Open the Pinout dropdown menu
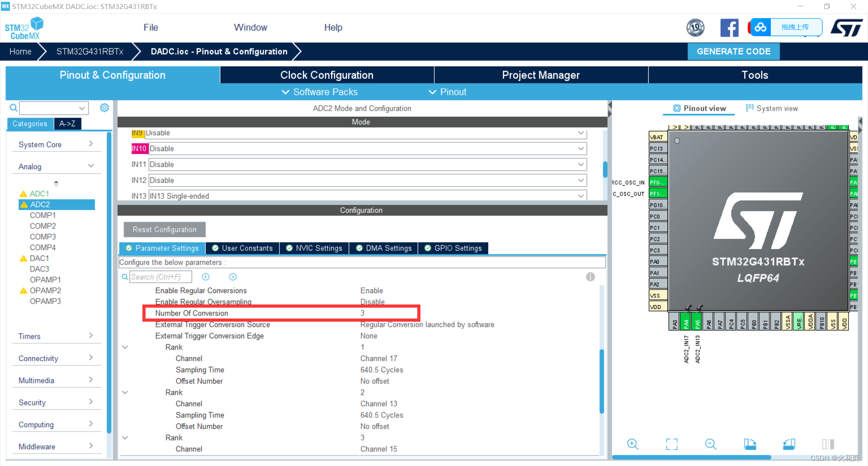 pos(448,92)
